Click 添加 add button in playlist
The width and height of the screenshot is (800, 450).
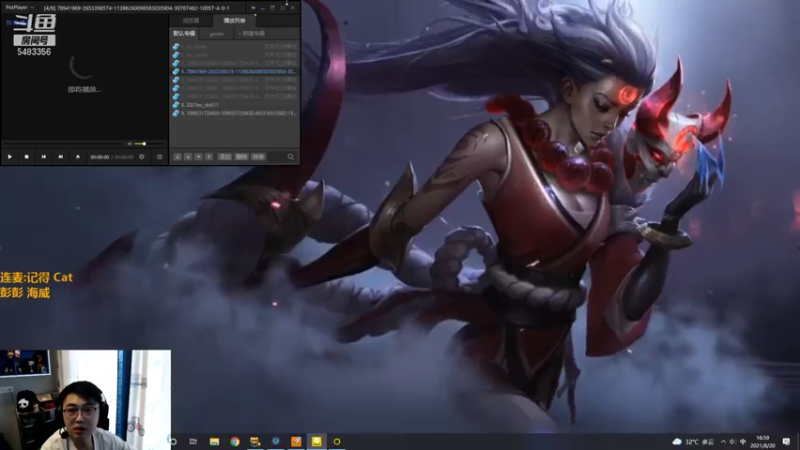click(225, 157)
